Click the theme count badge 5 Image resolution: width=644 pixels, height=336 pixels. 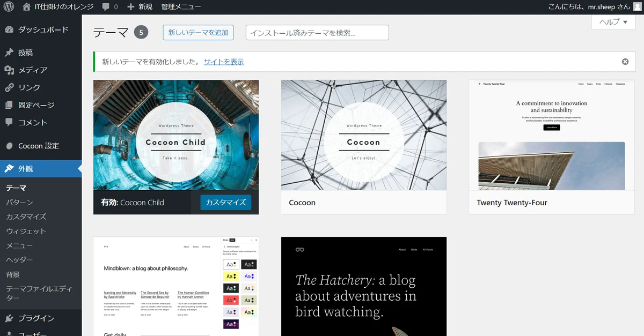point(141,32)
